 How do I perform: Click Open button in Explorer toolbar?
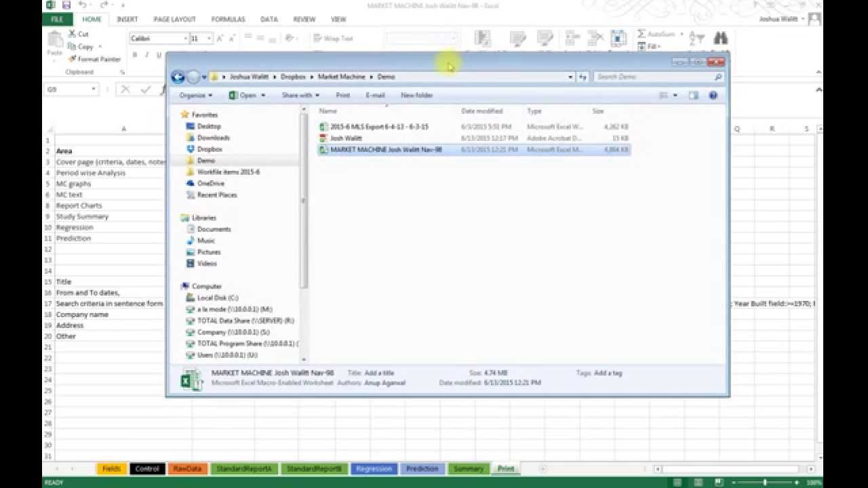[x=243, y=96]
